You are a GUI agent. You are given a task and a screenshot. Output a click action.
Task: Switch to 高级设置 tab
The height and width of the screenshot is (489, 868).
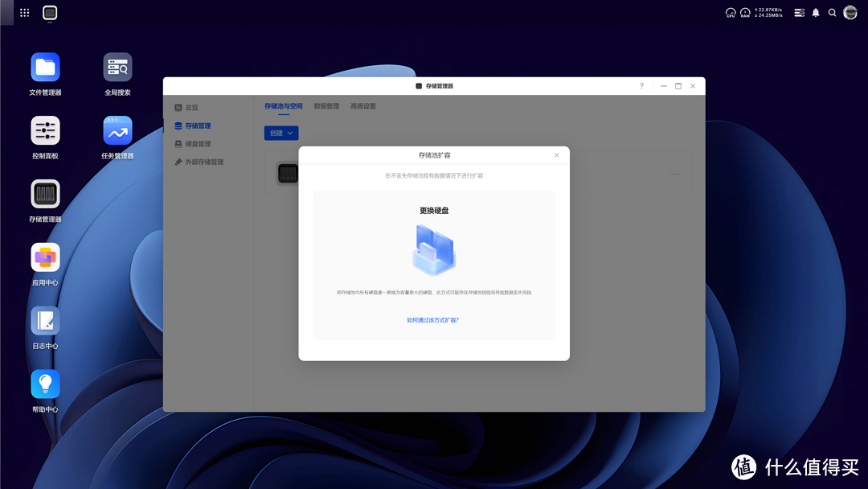[363, 106]
